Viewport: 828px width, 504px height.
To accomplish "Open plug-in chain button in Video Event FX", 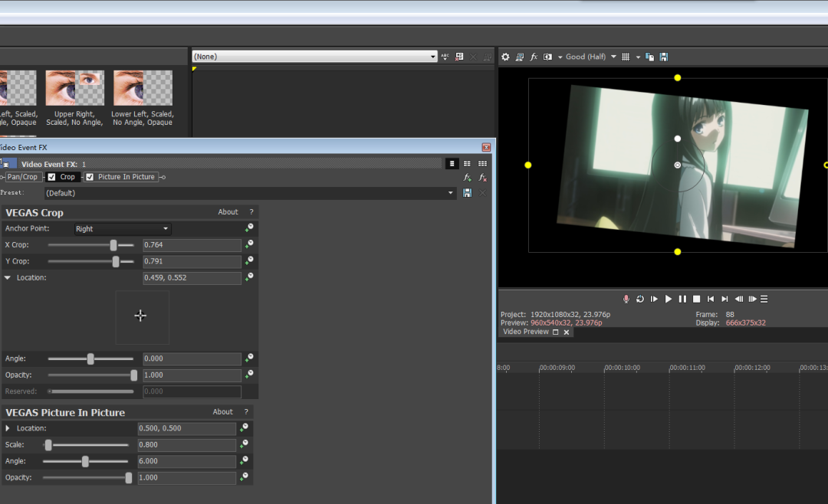I will (x=468, y=178).
